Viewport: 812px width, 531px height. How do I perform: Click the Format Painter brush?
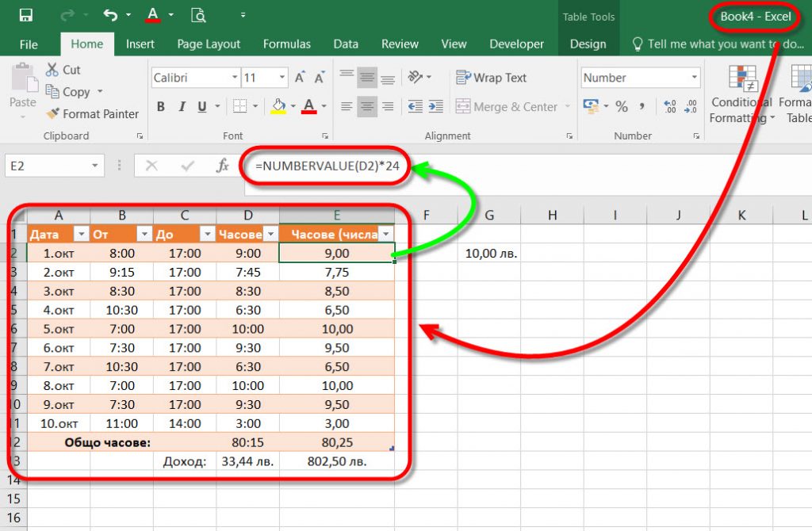(53, 114)
